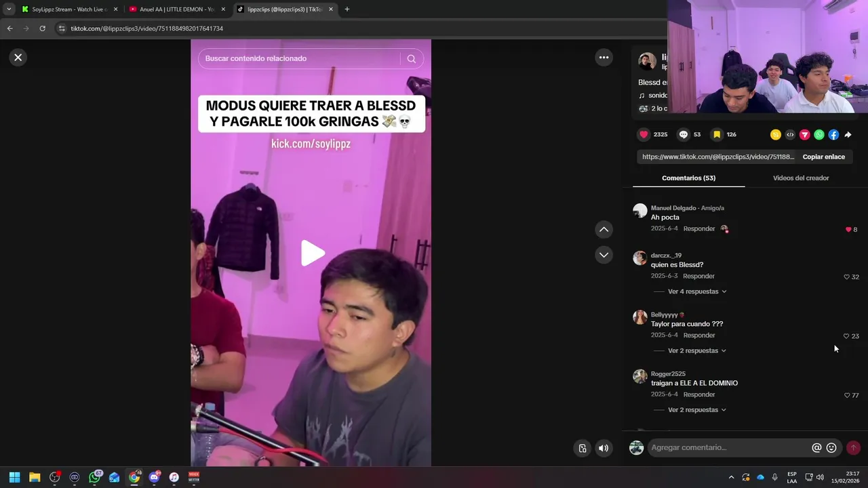Save video with bookmark icon
Viewport: 868px width, 488px height.
(717, 134)
